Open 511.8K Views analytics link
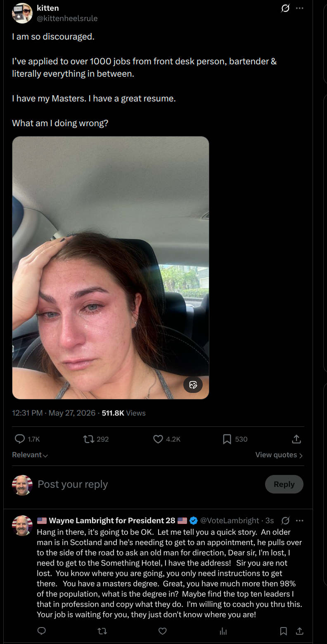Image resolution: width=327 pixels, height=644 pixels. tap(123, 413)
